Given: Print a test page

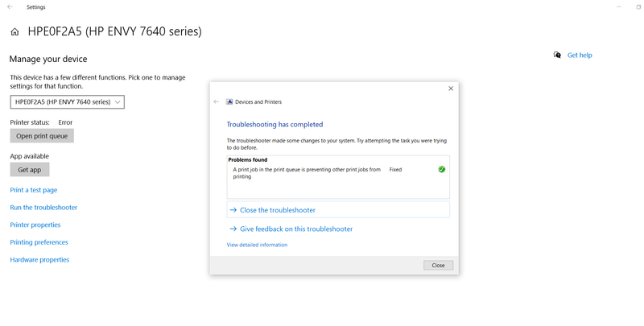Looking at the screenshot, I should [x=33, y=190].
